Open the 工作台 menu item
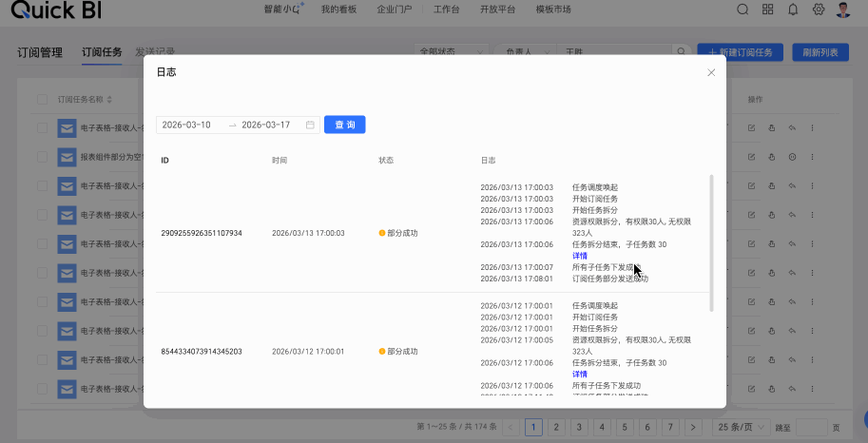The width and height of the screenshot is (868, 443). click(x=446, y=10)
